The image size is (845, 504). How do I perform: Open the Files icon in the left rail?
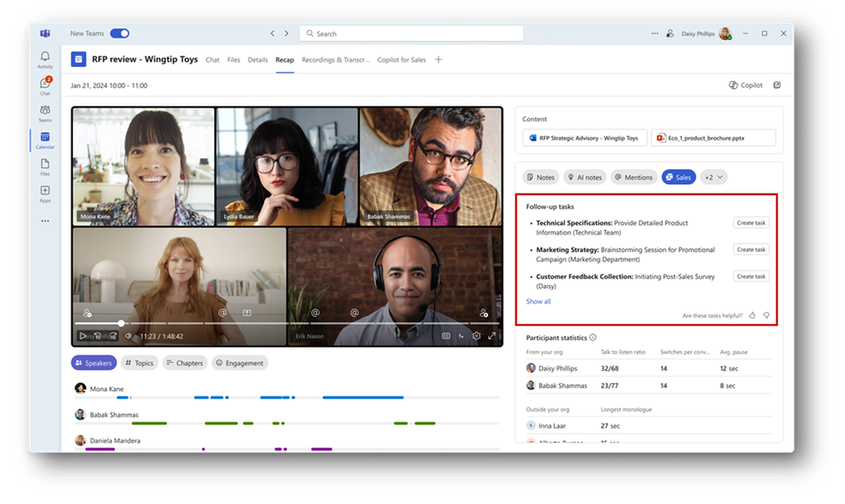pos(46,167)
